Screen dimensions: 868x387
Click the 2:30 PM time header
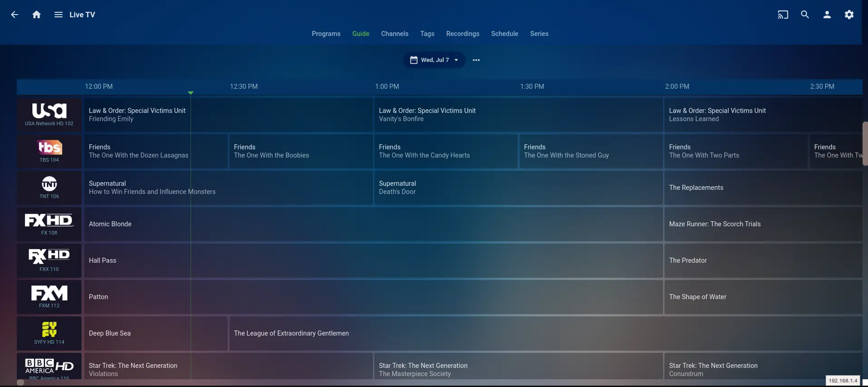coord(822,87)
